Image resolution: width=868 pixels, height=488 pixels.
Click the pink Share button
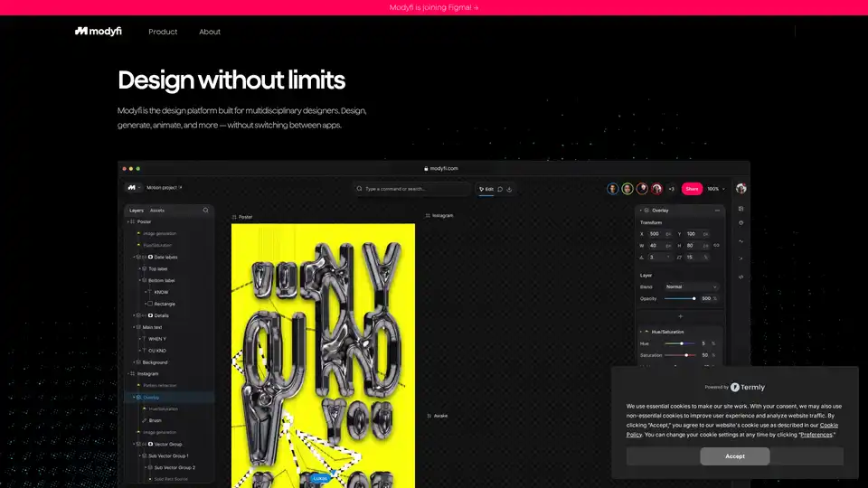(692, 189)
